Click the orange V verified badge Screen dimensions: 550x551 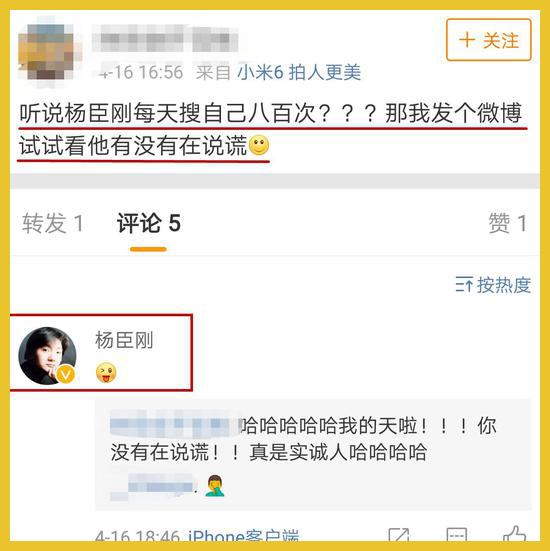tap(66, 374)
